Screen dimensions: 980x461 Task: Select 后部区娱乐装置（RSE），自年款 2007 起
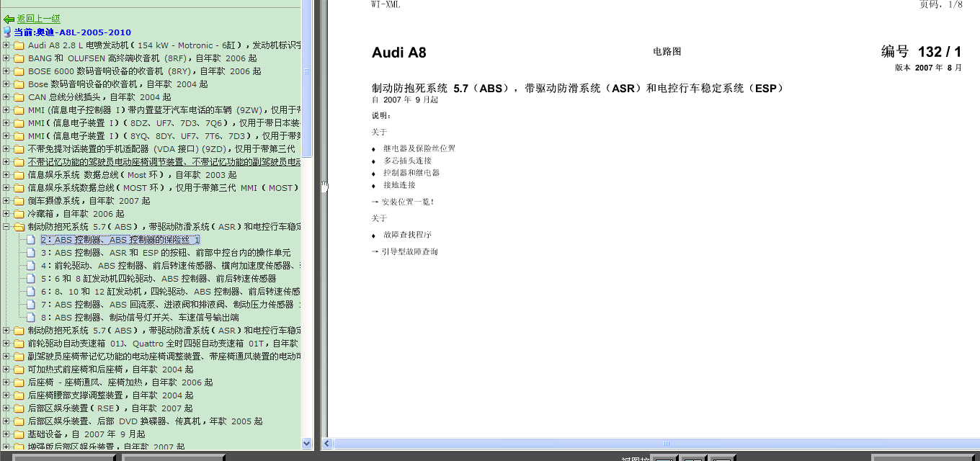pyautogui.click(x=110, y=408)
